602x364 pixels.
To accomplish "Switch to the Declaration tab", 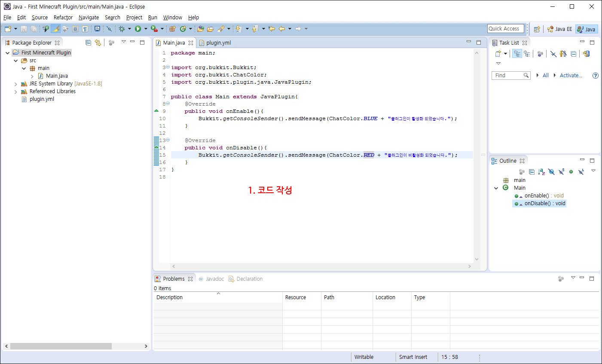I will click(246, 279).
